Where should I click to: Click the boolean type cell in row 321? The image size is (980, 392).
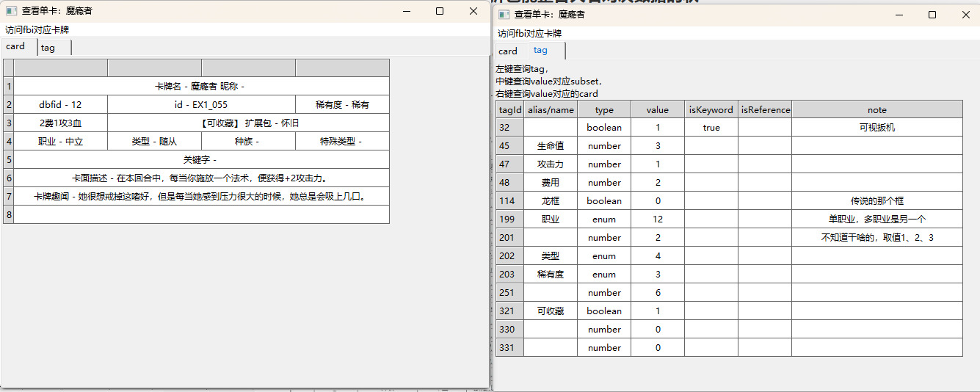point(604,311)
